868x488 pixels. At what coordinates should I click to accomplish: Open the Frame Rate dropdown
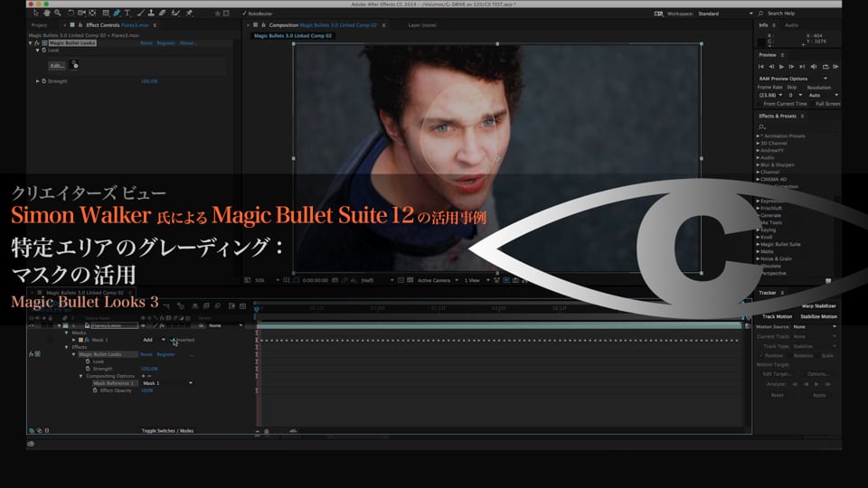[770, 95]
